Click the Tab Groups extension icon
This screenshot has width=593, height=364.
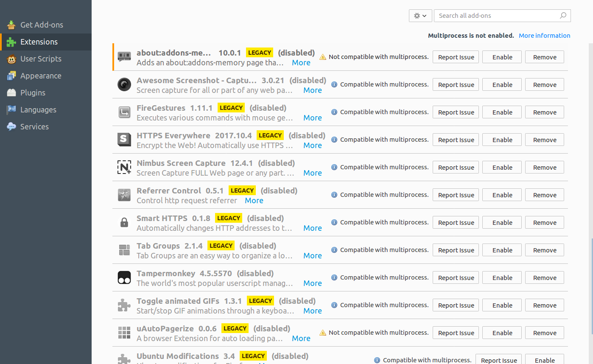[x=124, y=250]
